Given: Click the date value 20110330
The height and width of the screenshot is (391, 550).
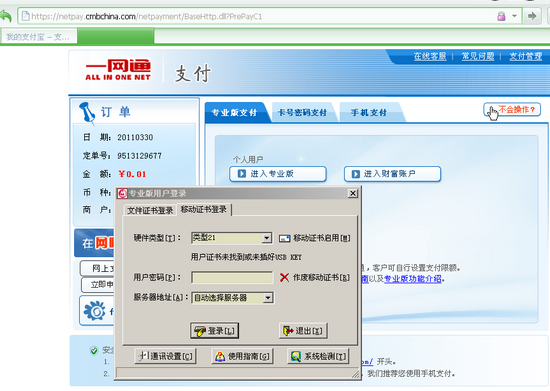Looking at the screenshot, I should (x=135, y=137).
